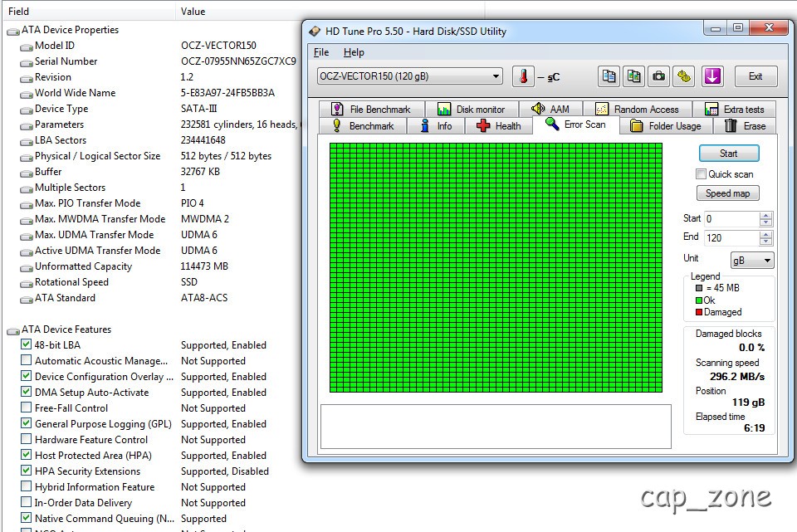
Task: Decrease the Start value with down arrow
Action: pos(765,222)
